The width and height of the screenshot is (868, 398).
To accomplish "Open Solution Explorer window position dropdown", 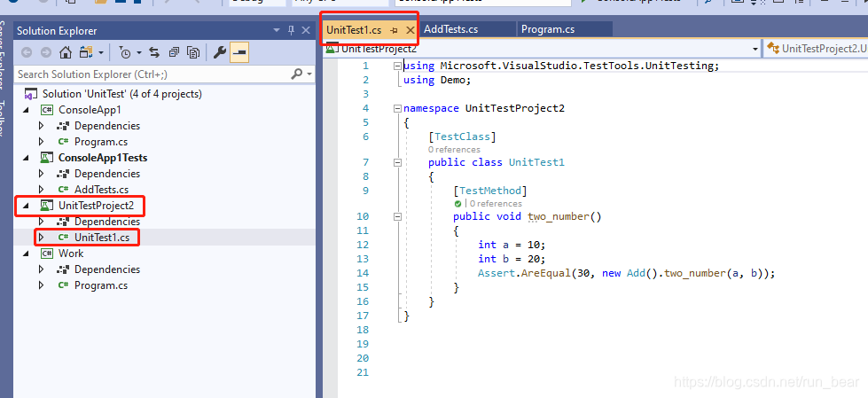I will click(278, 31).
